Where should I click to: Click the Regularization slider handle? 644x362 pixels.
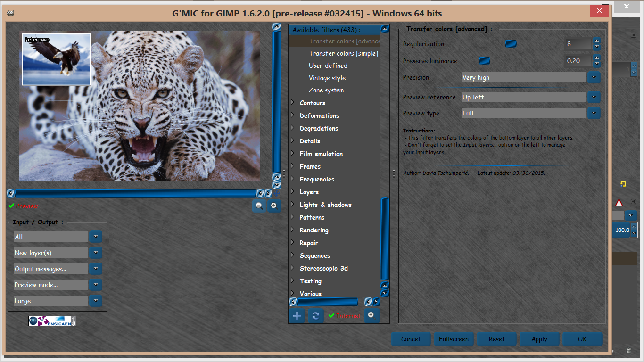click(511, 44)
